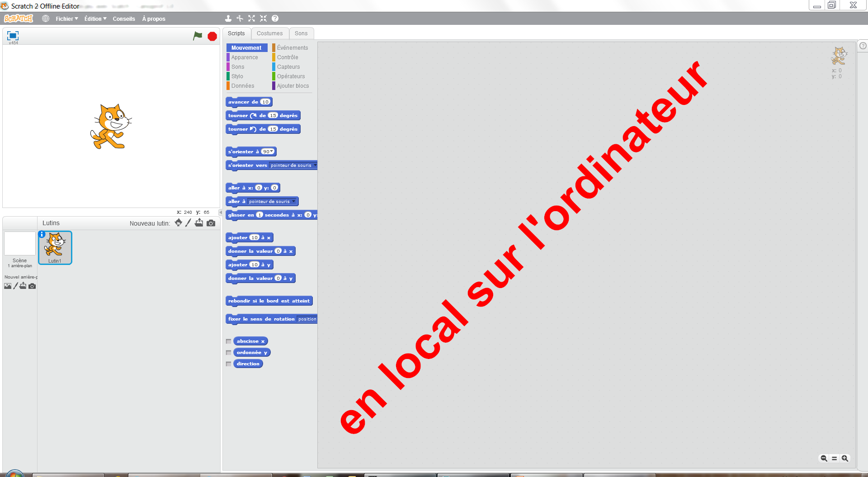868x477 pixels.
Task: Select the Apparence block category
Action: [x=245, y=57]
